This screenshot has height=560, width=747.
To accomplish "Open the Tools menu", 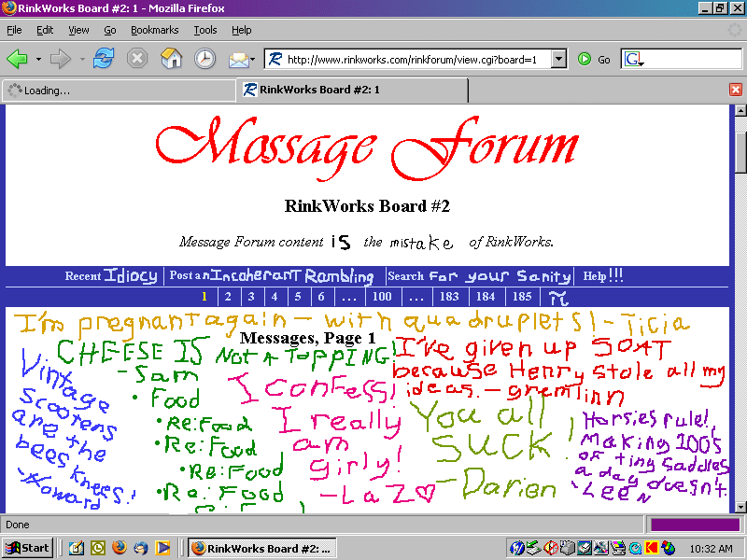I will tap(205, 30).
